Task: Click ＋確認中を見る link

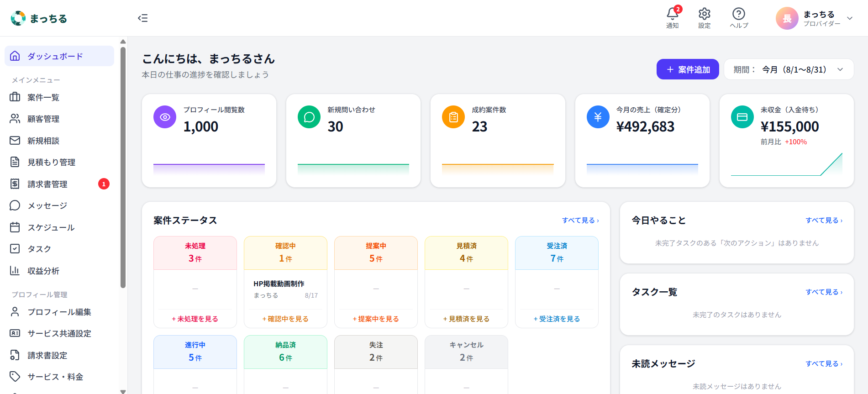Action: [x=285, y=319]
